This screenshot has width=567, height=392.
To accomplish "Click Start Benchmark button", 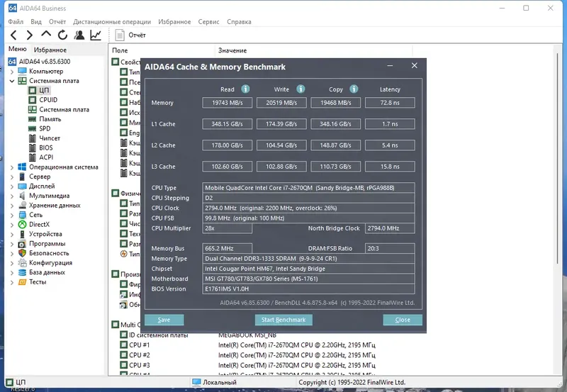I will pos(283,320).
